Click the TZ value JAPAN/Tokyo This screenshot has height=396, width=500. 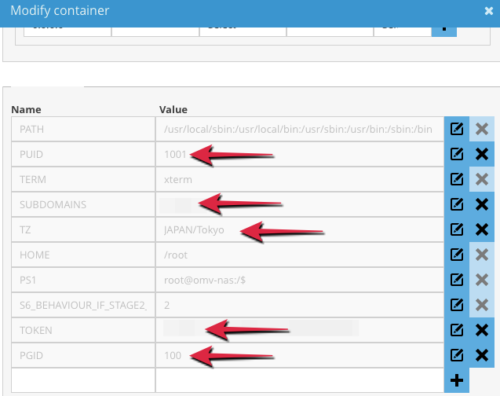(x=194, y=230)
